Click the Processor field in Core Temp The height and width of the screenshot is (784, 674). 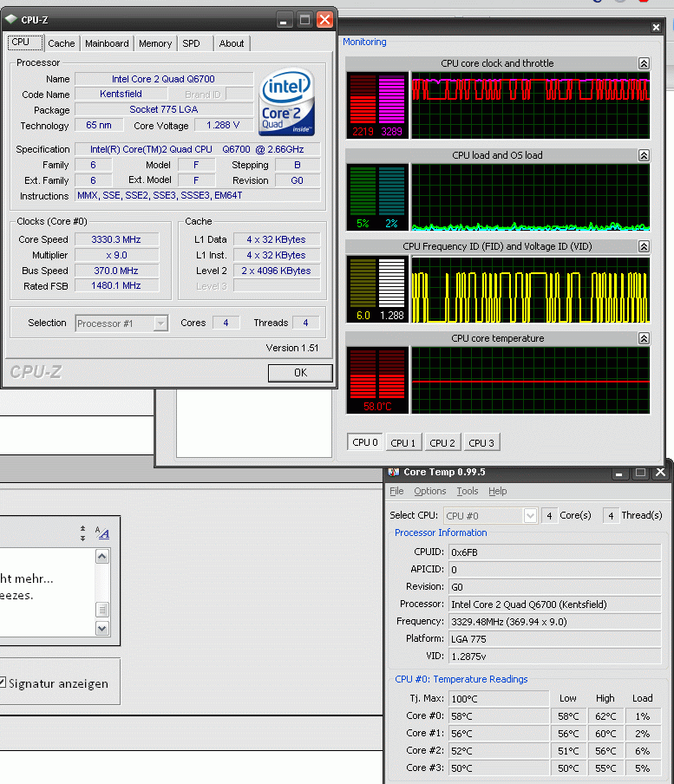555,604
